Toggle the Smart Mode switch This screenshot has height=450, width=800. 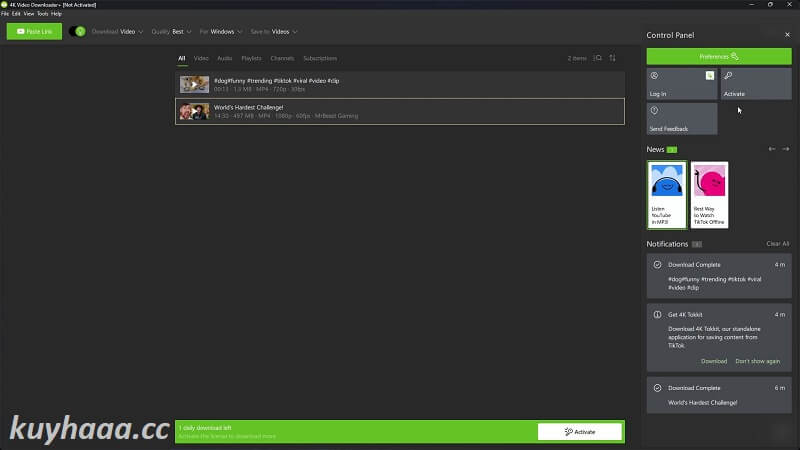(78, 31)
